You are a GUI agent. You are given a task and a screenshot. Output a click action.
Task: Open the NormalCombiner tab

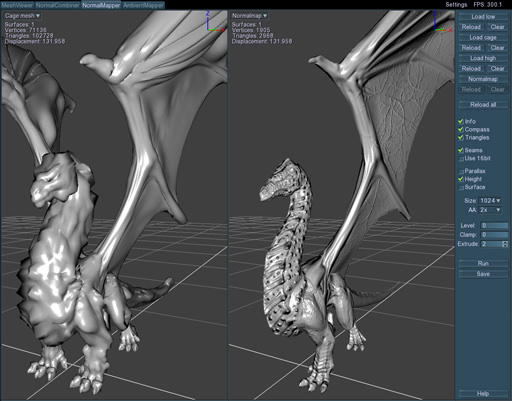click(58, 5)
